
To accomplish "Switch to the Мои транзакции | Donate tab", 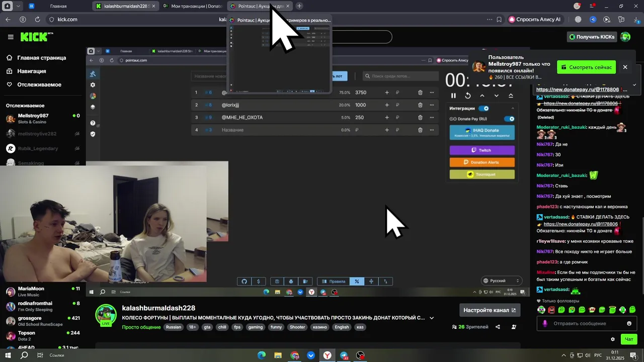I will coord(192,6).
